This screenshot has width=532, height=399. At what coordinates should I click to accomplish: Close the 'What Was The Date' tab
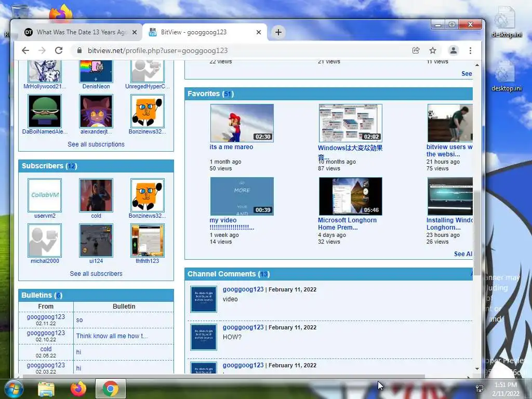pos(135,32)
